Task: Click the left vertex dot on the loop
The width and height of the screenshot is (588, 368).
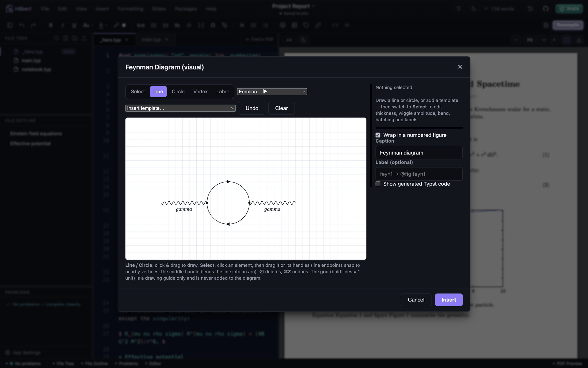Action: [207, 203]
